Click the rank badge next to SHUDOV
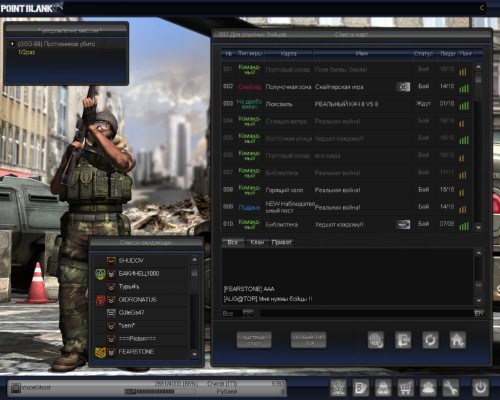This screenshot has height=400, width=500. [x=111, y=261]
